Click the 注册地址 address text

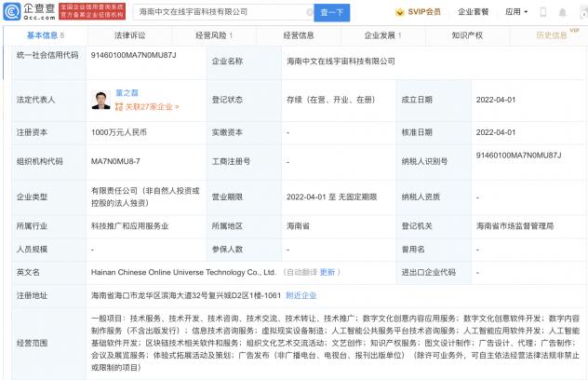186,295
